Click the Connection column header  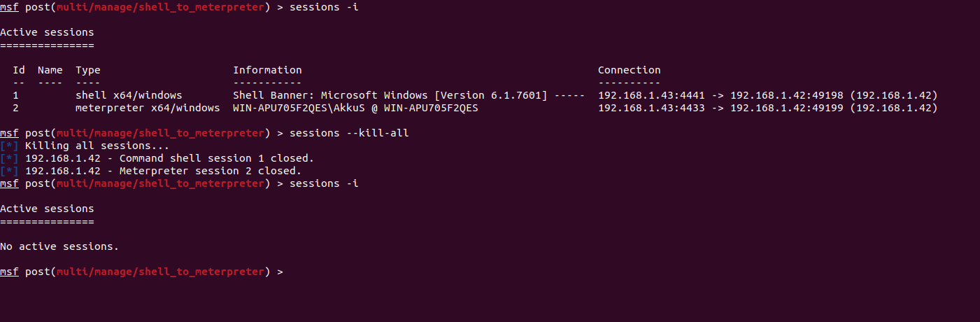(629, 70)
